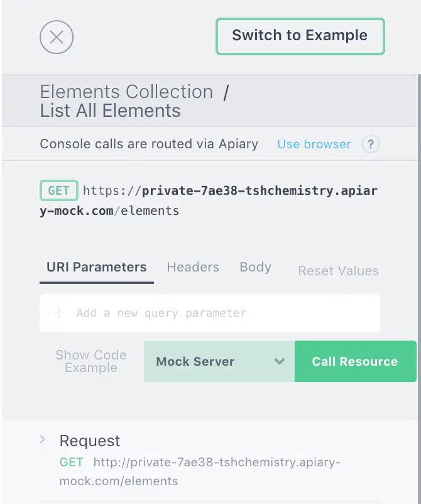Click the GET method badge
This screenshot has height=504, width=421.
pyautogui.click(x=58, y=190)
